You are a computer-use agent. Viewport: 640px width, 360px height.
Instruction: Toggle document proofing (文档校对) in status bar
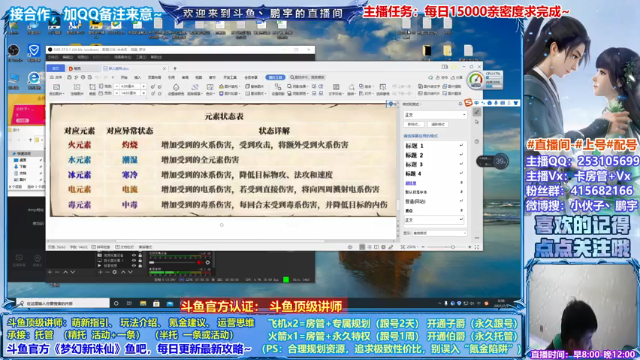[x=124, y=247]
